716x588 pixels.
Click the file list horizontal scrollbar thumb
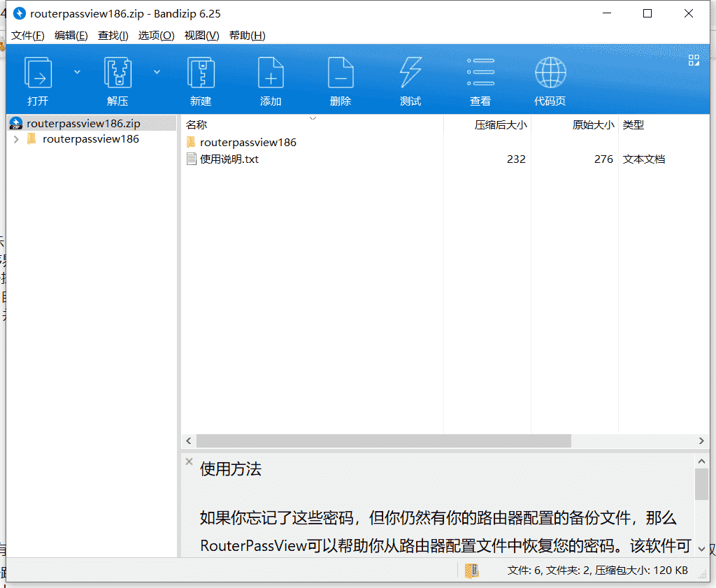pos(384,441)
